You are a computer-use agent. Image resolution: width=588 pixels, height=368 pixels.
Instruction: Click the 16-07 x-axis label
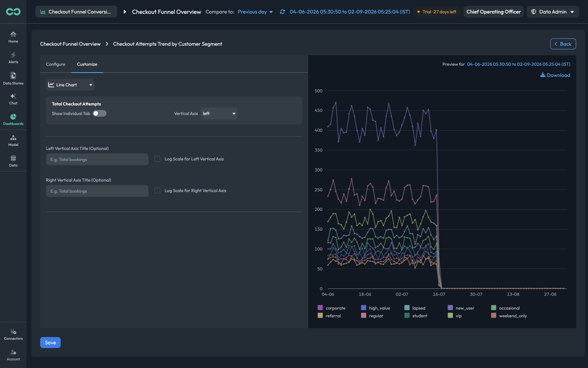(x=439, y=294)
